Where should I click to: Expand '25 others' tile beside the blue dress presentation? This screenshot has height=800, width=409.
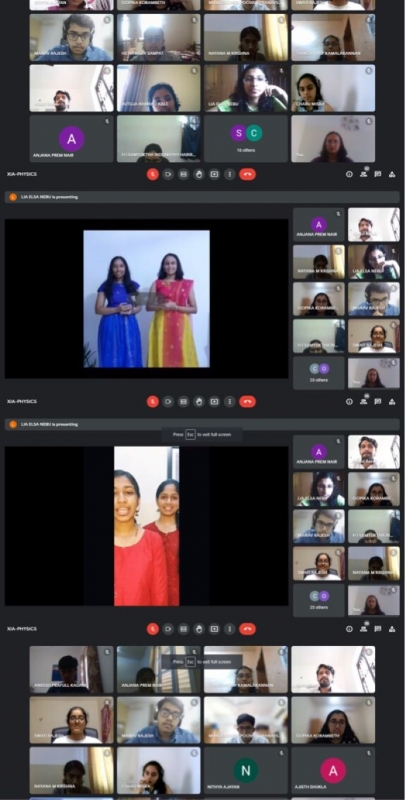[319, 372]
